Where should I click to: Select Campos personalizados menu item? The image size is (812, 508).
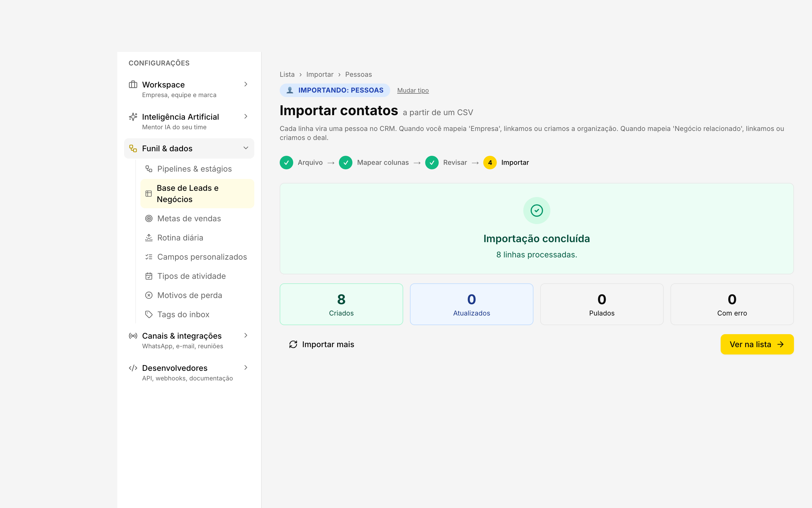click(x=197, y=257)
